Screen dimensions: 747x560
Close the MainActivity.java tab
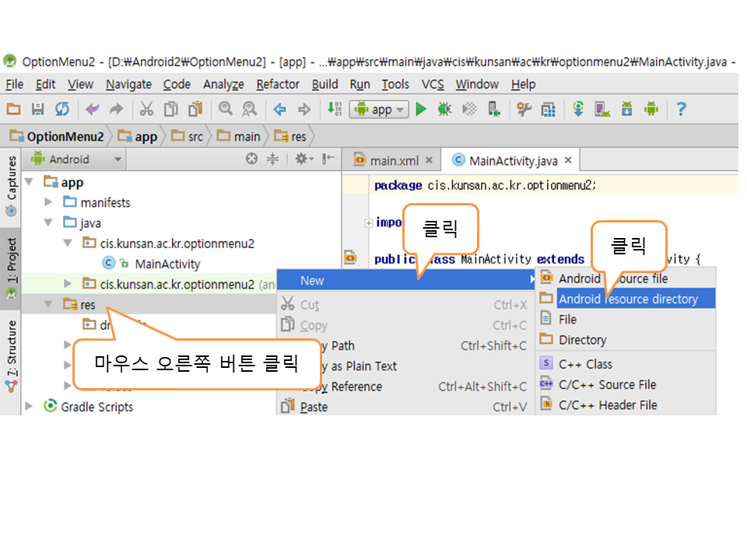568,160
